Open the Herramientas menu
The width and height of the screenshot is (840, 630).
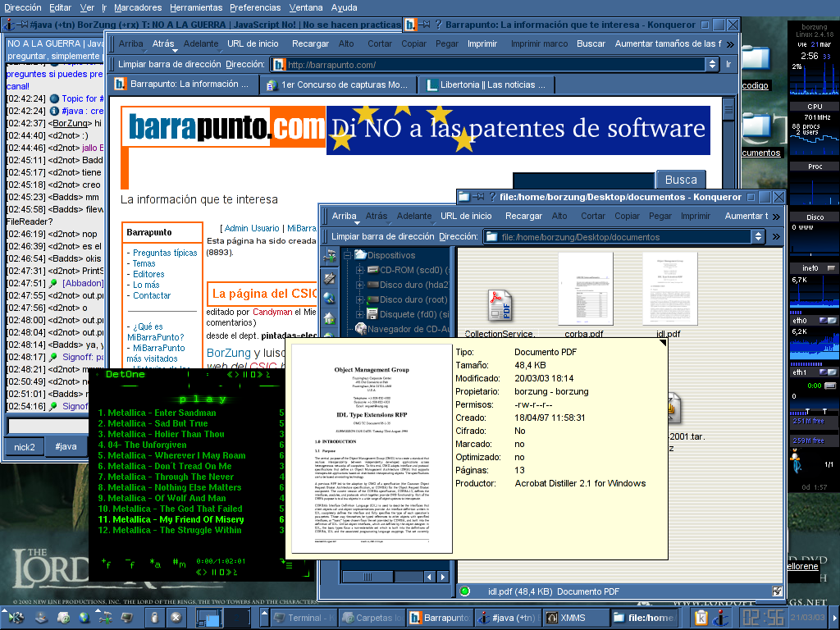click(196, 7)
